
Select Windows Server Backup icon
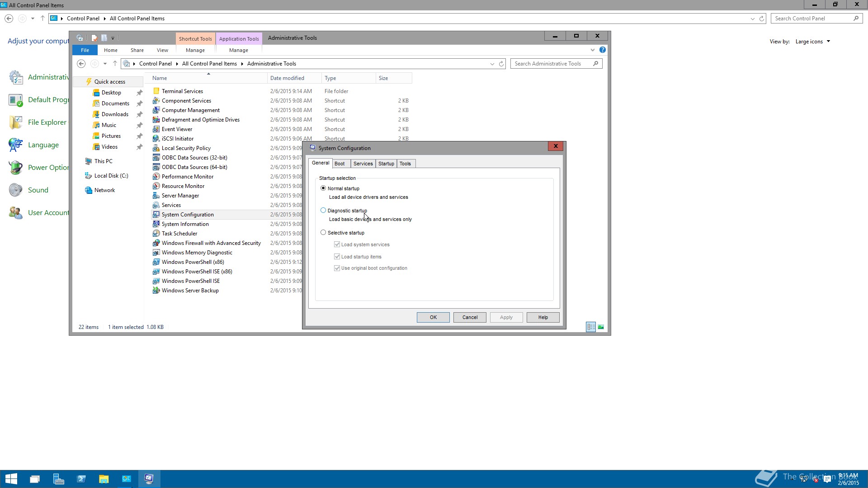pyautogui.click(x=156, y=290)
